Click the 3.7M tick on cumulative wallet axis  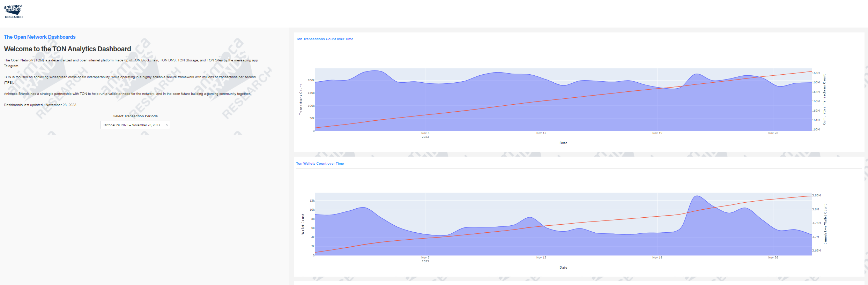pyautogui.click(x=816, y=237)
